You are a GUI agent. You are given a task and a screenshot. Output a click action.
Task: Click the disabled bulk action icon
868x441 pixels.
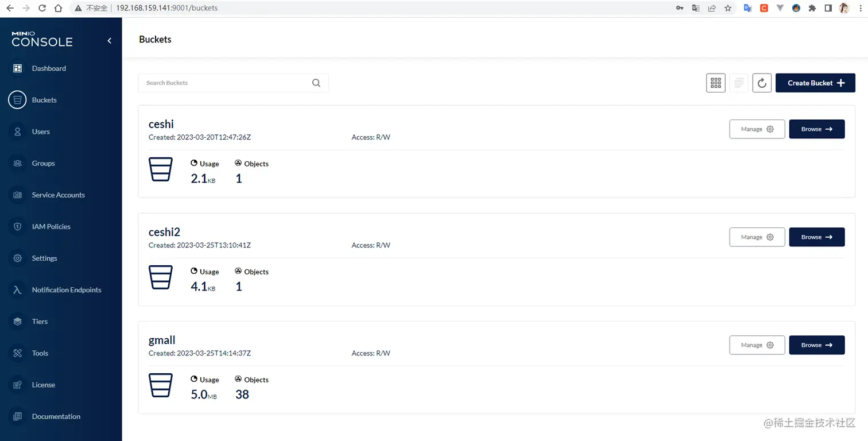pyautogui.click(x=739, y=83)
